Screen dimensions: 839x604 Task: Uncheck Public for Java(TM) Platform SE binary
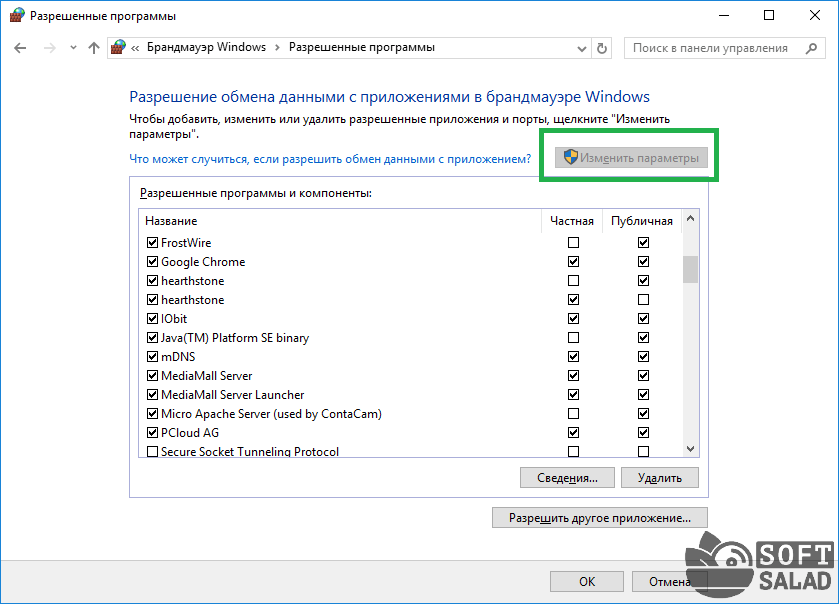[x=643, y=338]
